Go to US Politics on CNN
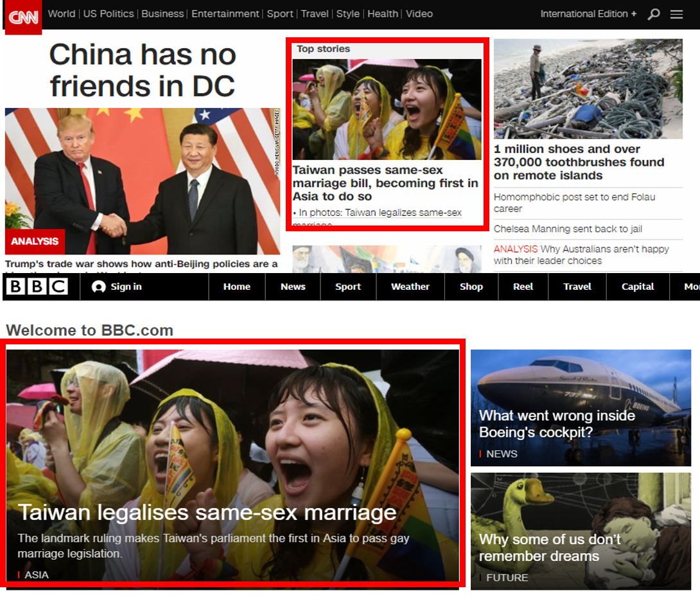700x611 pixels. point(109,14)
